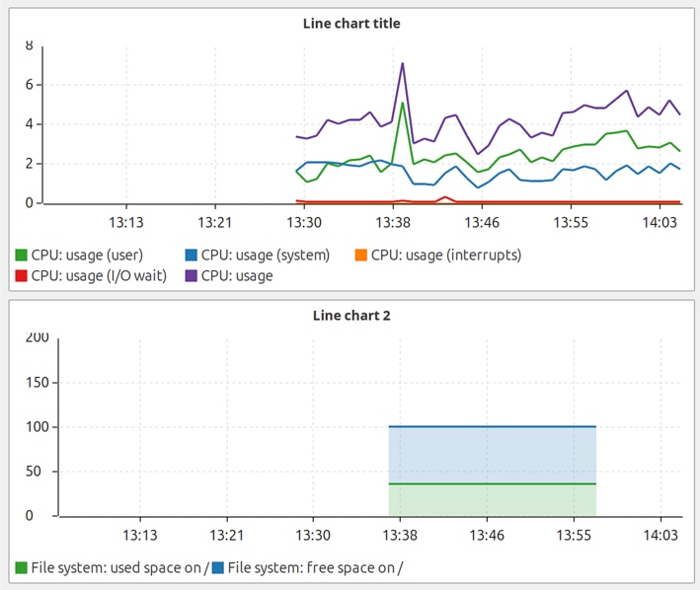Click the green CPU usage (user) legend swatch

pyautogui.click(x=21, y=256)
